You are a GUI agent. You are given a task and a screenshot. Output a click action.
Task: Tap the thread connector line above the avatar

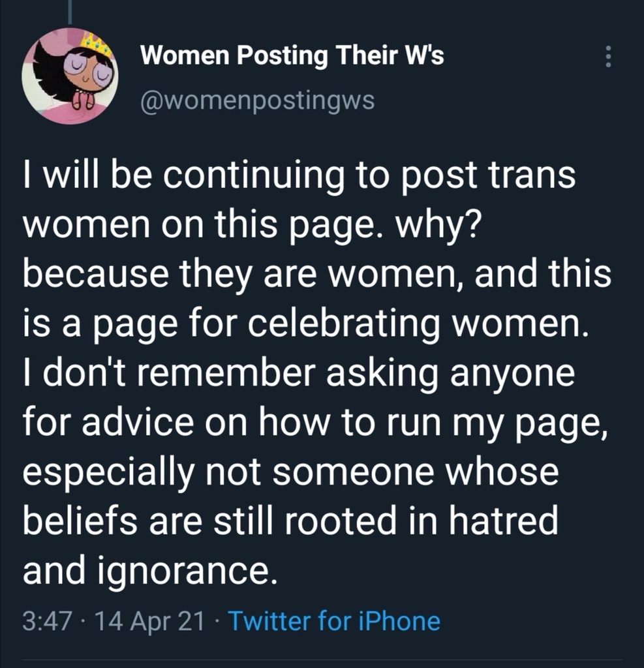pyautogui.click(x=70, y=12)
